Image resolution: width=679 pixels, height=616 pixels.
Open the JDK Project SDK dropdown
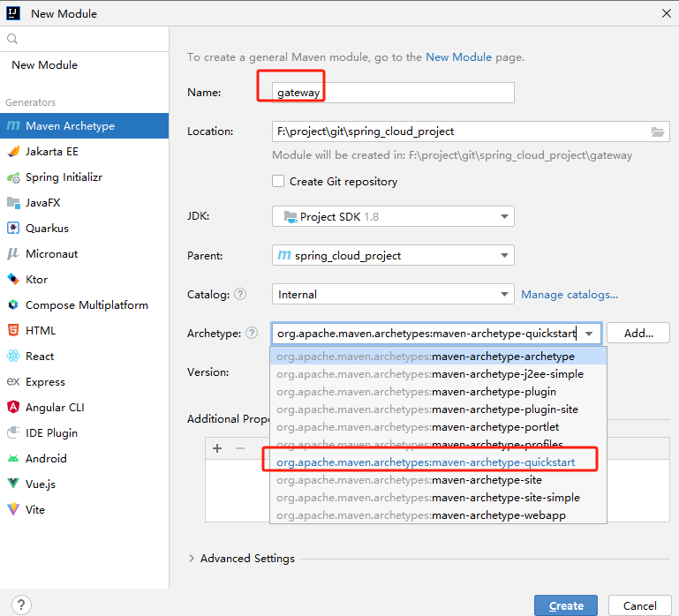[x=393, y=216]
